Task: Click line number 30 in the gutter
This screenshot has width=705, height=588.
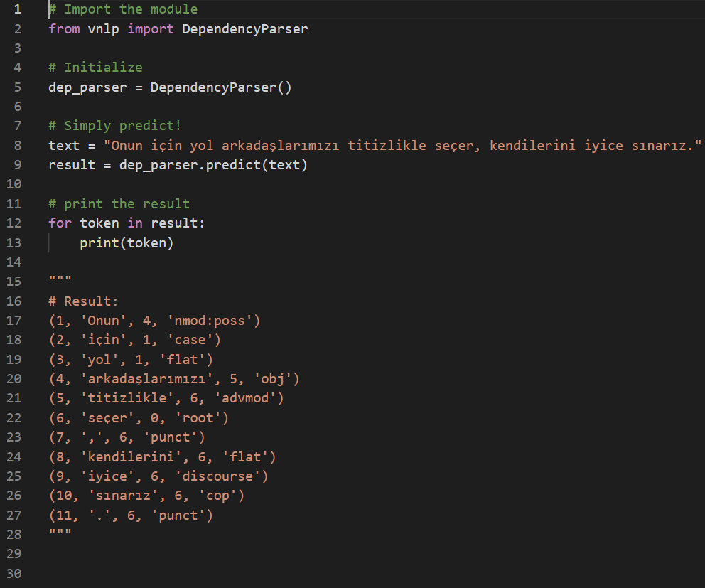Action: (x=14, y=573)
